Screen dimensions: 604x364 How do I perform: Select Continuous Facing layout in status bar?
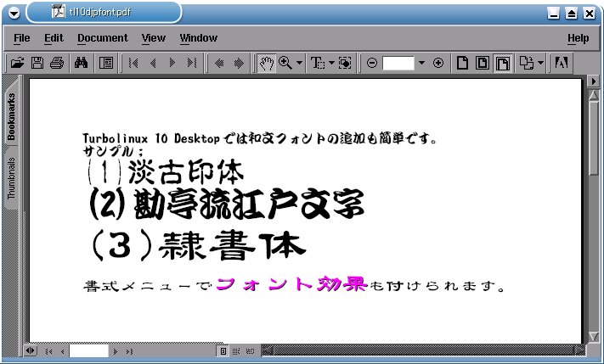pos(250,351)
